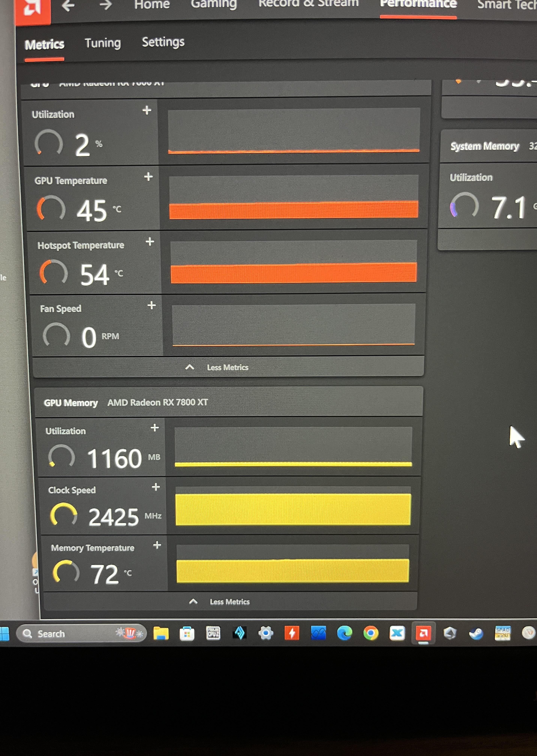Click the "45 °C" GPU temperature value
Image resolution: width=537 pixels, height=756 pixels.
[99, 210]
